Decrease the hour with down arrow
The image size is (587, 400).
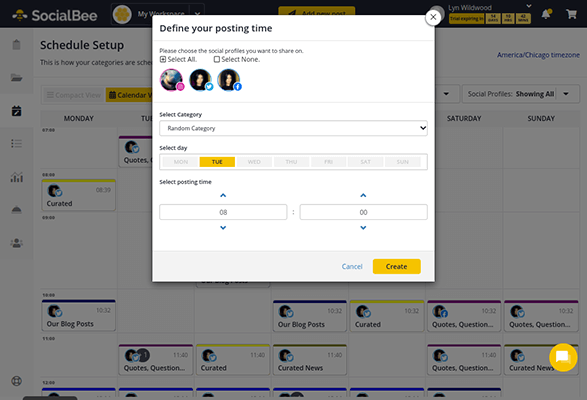[223, 228]
